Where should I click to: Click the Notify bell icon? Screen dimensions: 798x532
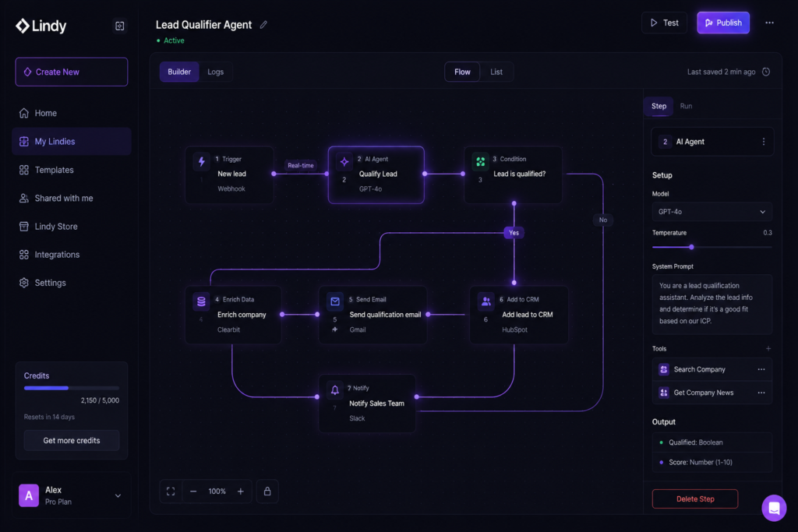click(335, 390)
